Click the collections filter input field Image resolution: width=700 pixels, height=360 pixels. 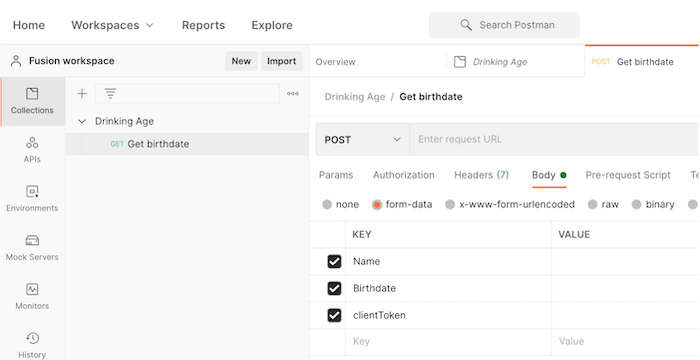(188, 94)
